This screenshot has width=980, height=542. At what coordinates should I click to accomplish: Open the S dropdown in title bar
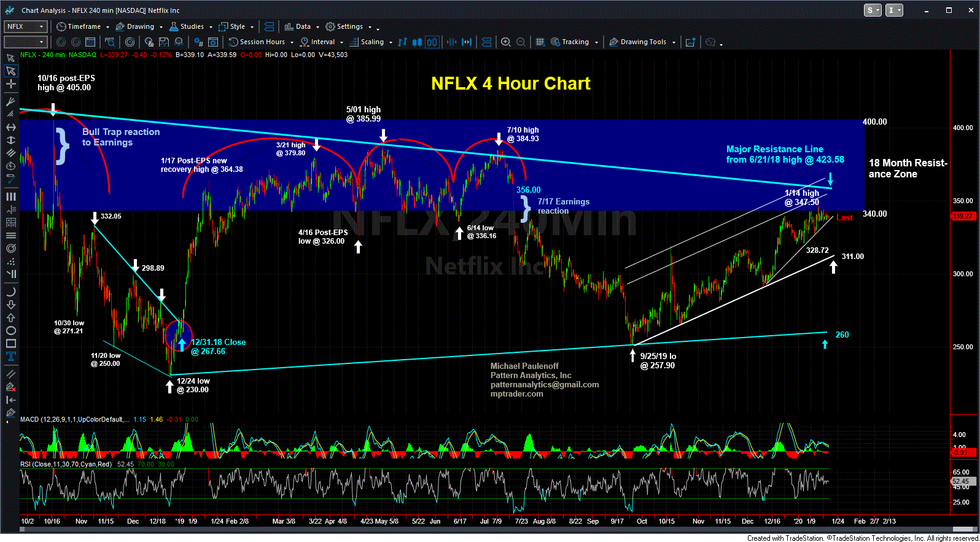pos(873,10)
